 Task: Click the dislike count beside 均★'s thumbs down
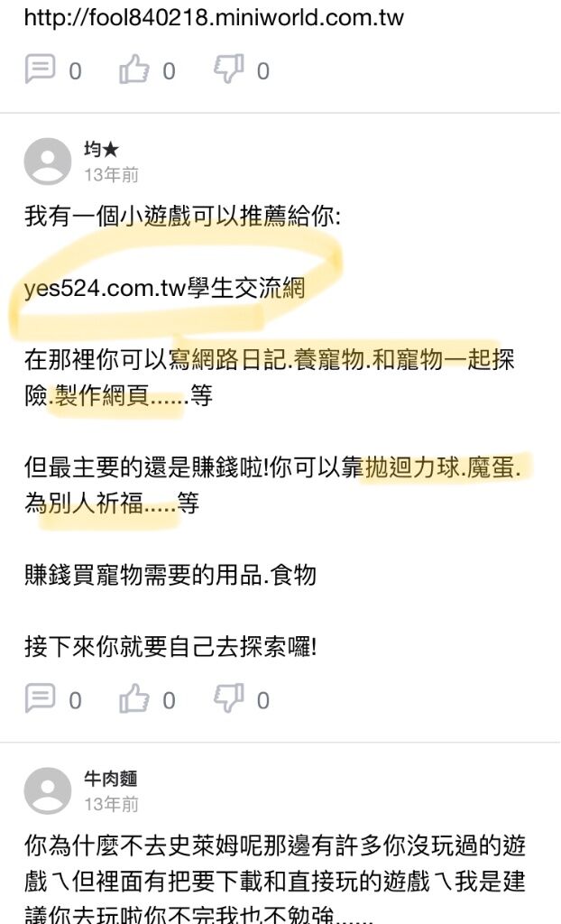263,700
